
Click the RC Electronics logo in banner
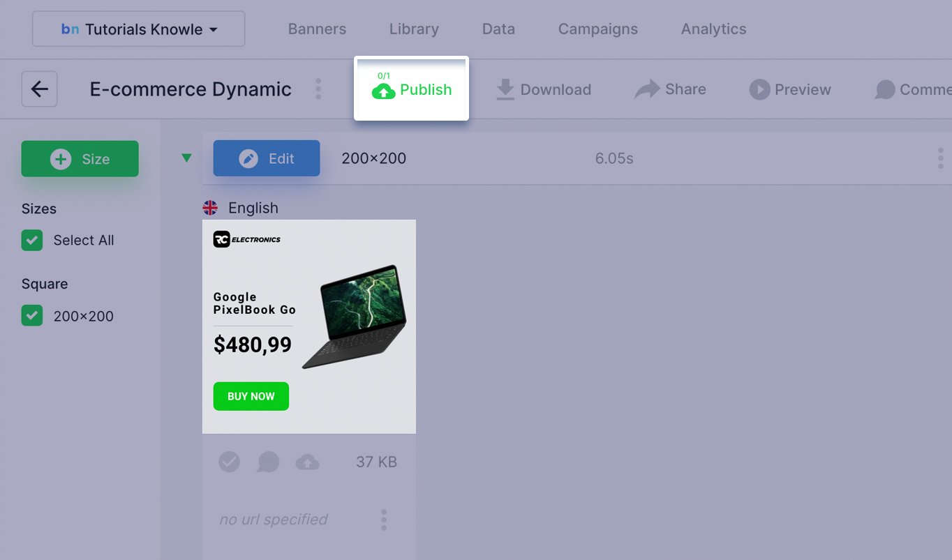[x=247, y=239]
